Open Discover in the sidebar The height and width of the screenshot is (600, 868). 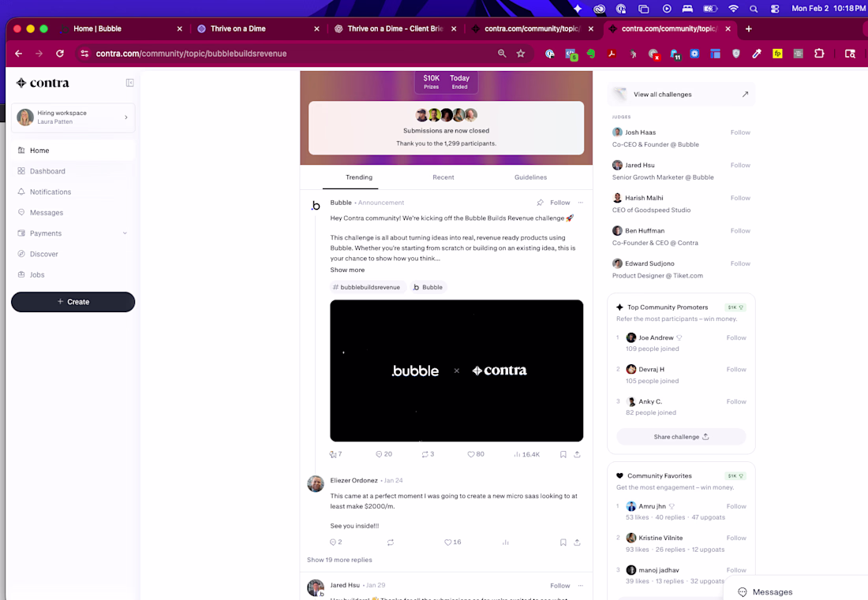(73, 255)
